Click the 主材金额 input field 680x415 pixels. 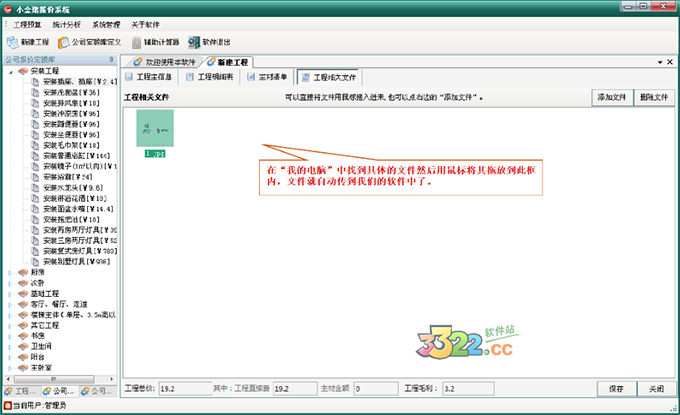click(x=376, y=389)
